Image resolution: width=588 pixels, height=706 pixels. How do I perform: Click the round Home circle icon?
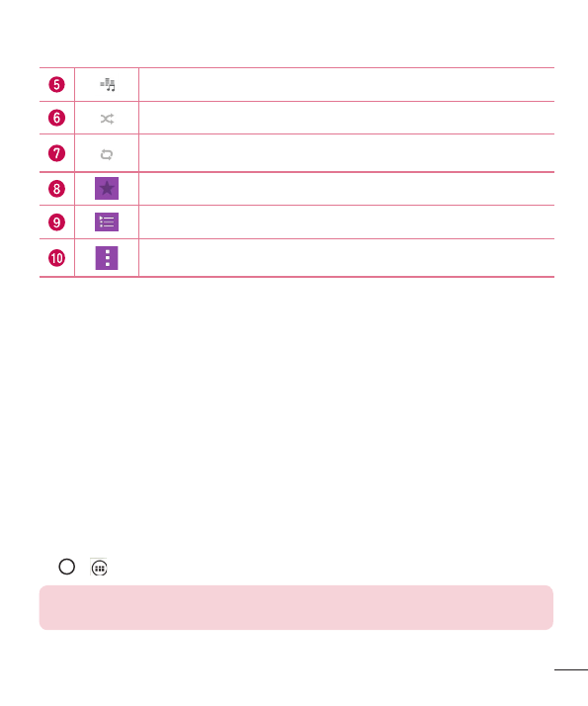click(67, 567)
